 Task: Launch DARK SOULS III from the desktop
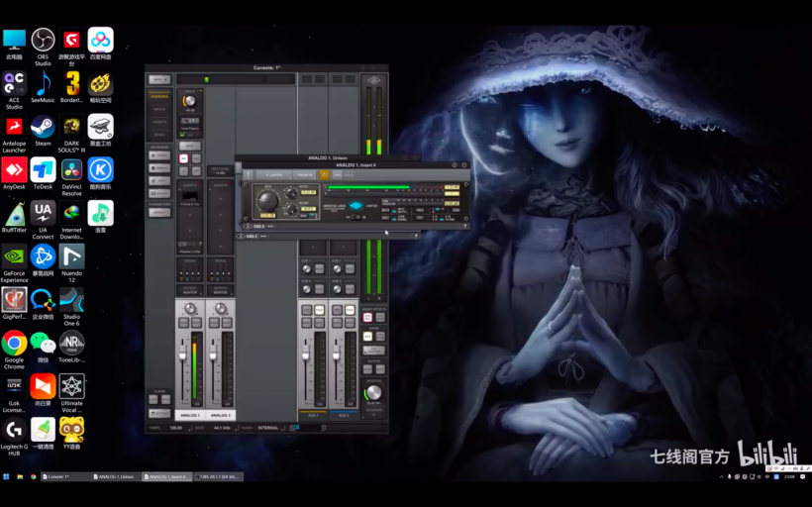pyautogui.click(x=71, y=134)
